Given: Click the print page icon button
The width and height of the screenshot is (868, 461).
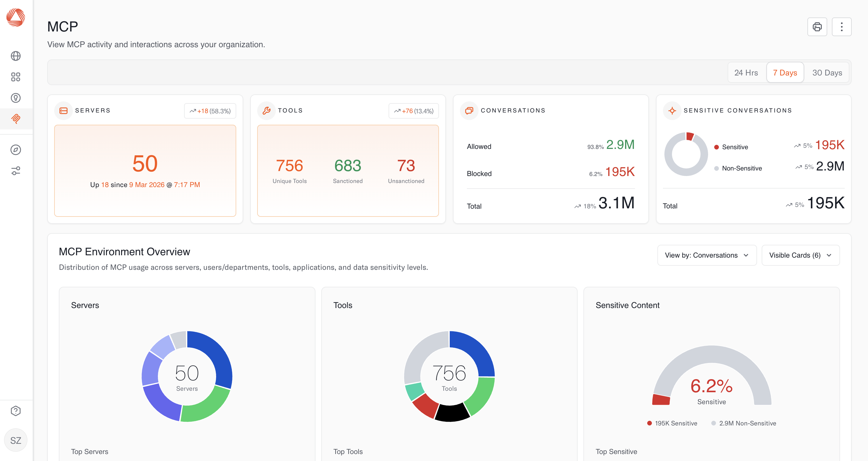Looking at the screenshot, I should tap(817, 27).
